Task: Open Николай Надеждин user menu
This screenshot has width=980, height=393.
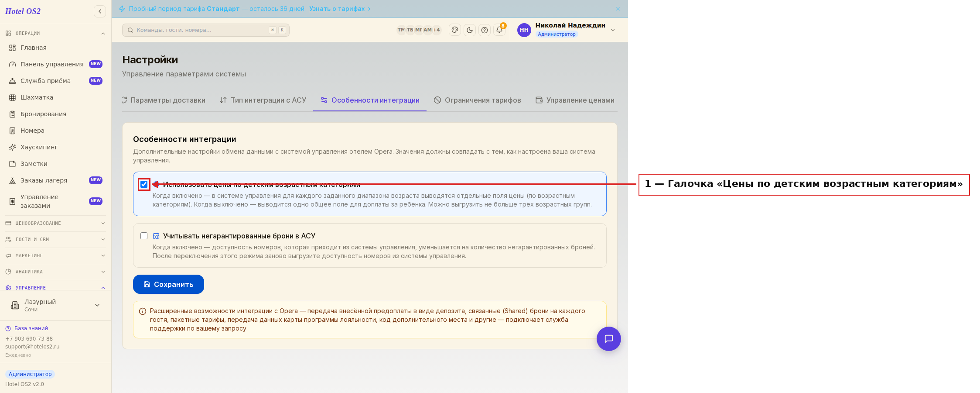Action: (x=566, y=30)
